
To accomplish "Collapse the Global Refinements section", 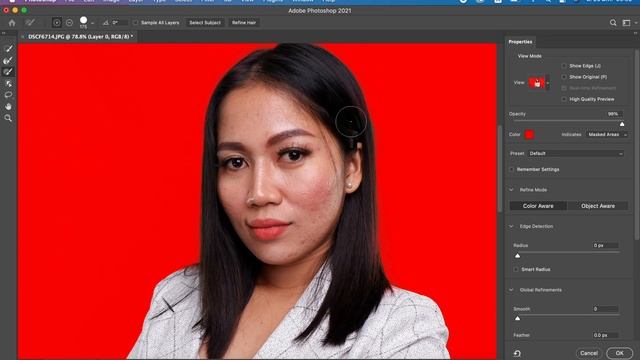I will pyautogui.click(x=511, y=290).
